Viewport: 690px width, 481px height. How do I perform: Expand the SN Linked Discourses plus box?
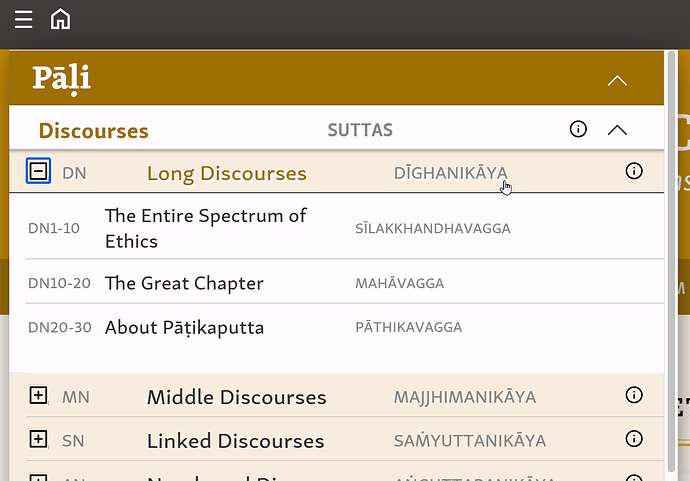[38, 439]
